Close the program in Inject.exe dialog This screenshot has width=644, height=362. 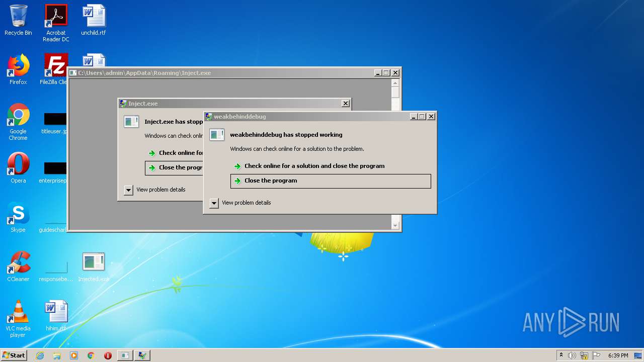pos(174,168)
